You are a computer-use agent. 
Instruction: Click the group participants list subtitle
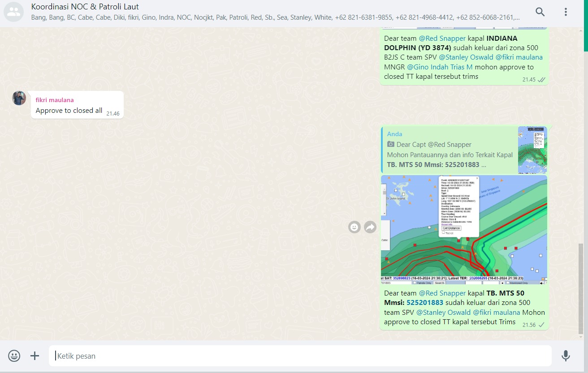coord(275,18)
